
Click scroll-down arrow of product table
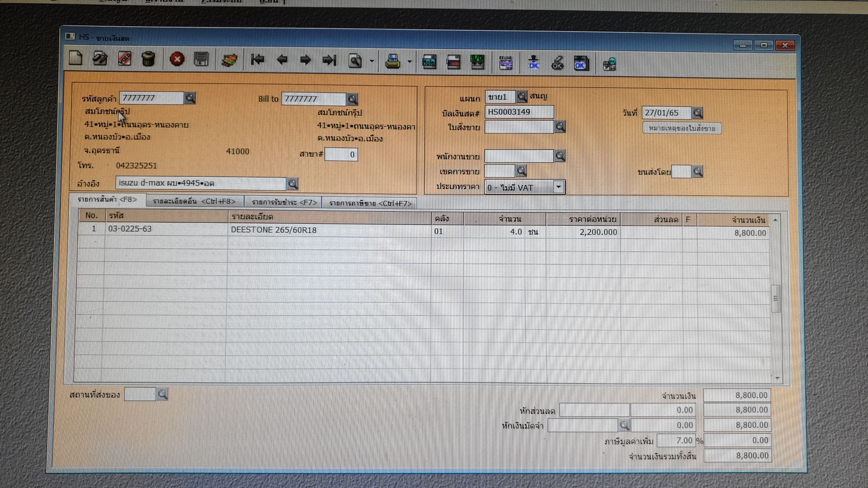pyautogui.click(x=777, y=378)
